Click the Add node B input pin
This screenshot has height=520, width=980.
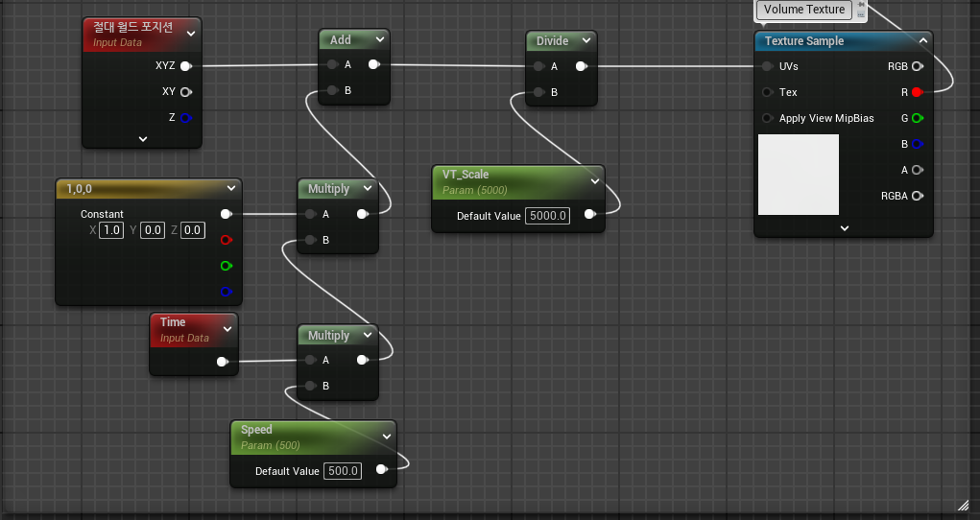(x=332, y=90)
